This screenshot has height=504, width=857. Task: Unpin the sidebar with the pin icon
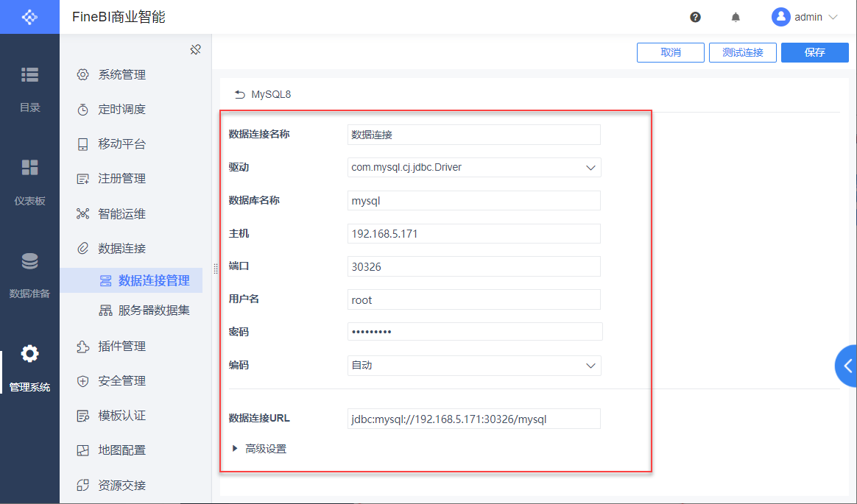pos(195,50)
